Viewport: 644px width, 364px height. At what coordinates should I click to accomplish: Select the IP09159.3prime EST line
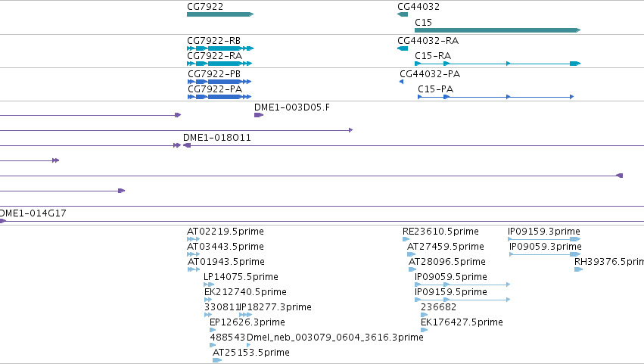(x=544, y=239)
